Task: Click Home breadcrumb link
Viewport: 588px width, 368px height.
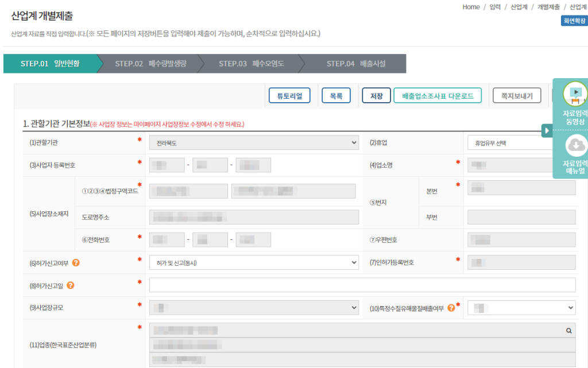Action: (471, 7)
